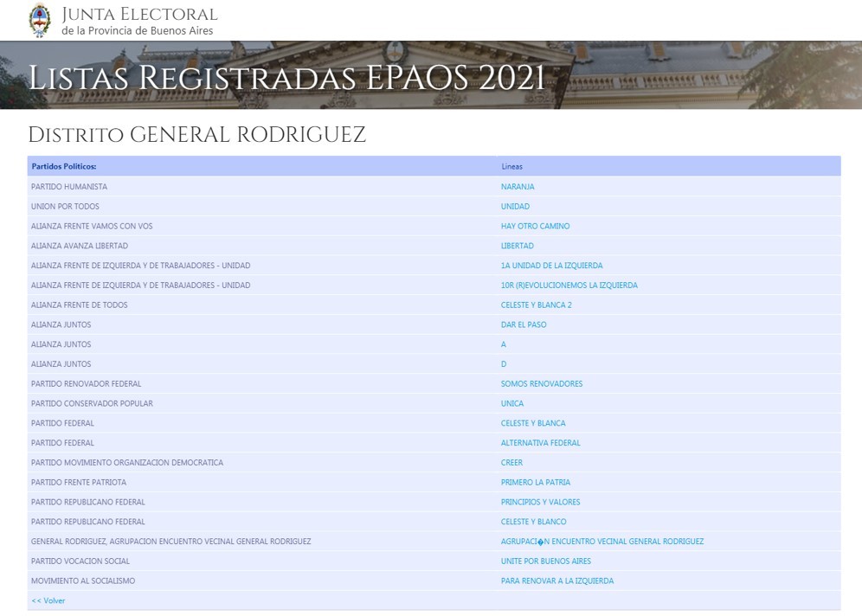Open the UNIDAD list of Union Por Todos
The height and width of the screenshot is (616, 862).
(x=515, y=207)
